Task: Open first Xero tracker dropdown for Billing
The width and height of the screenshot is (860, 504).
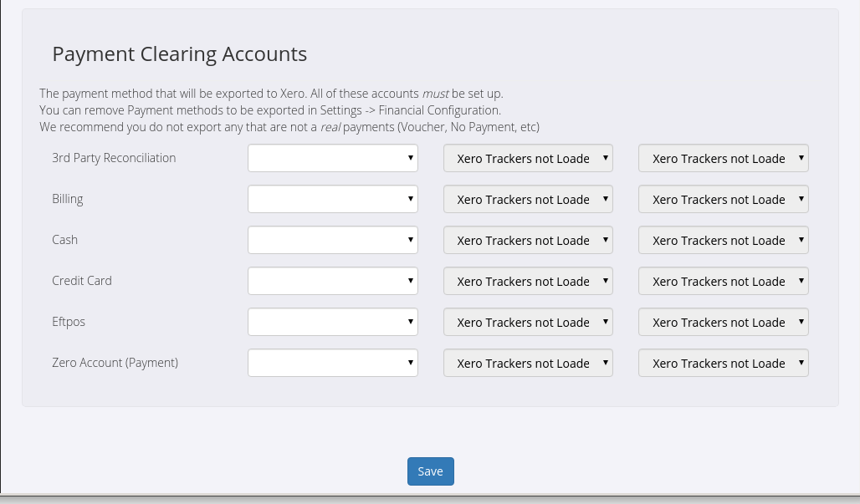Action: [528, 199]
